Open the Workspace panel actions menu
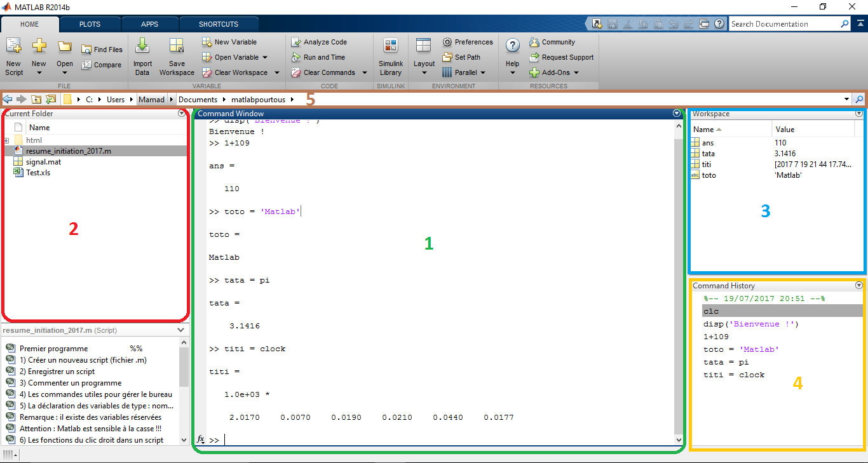This screenshot has width=868, height=463. 858,114
